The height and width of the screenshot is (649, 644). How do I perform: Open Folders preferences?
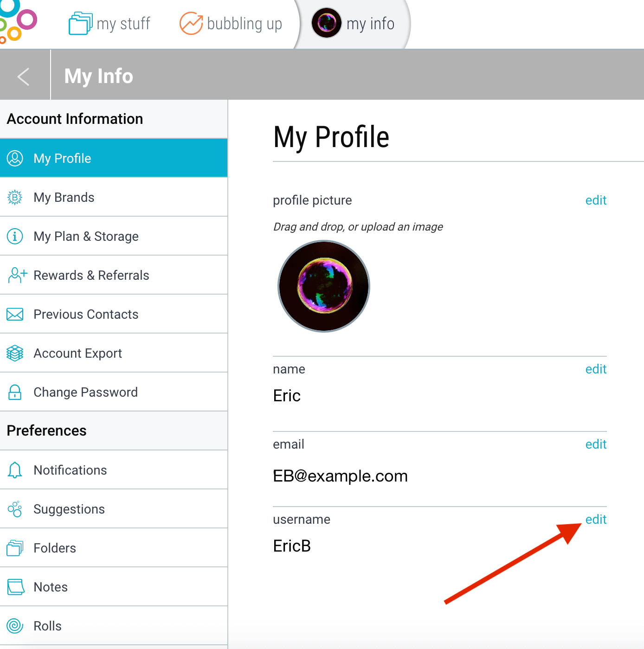(x=114, y=548)
